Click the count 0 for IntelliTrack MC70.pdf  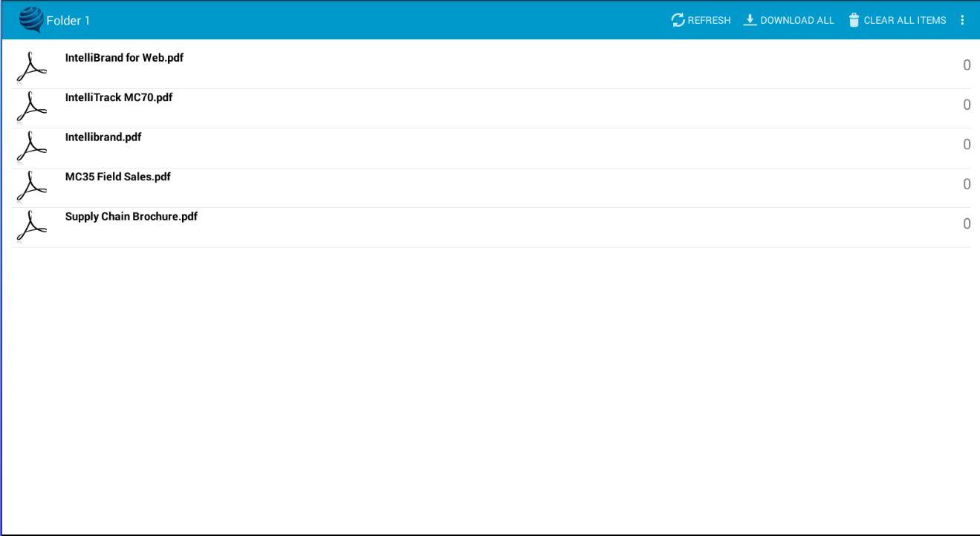[967, 105]
